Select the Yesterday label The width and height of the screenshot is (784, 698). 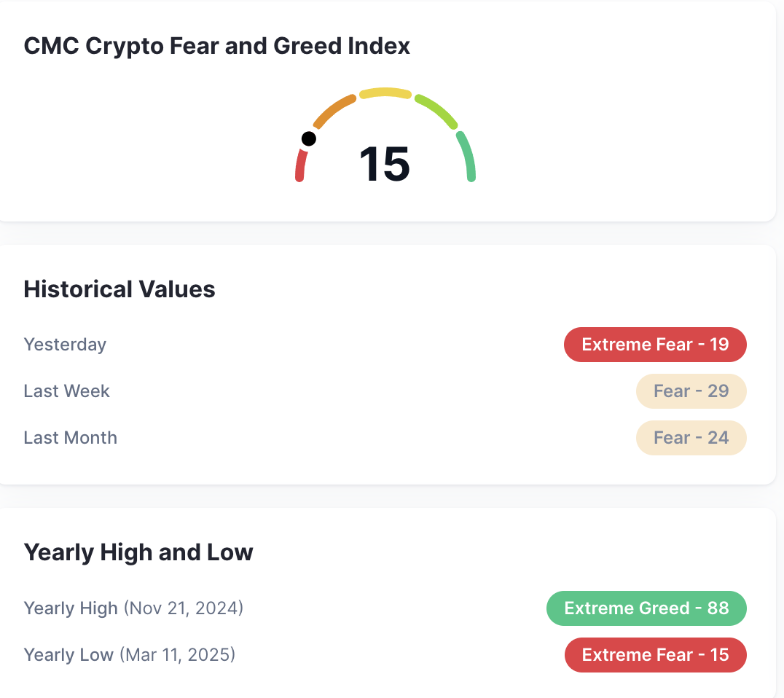click(65, 345)
